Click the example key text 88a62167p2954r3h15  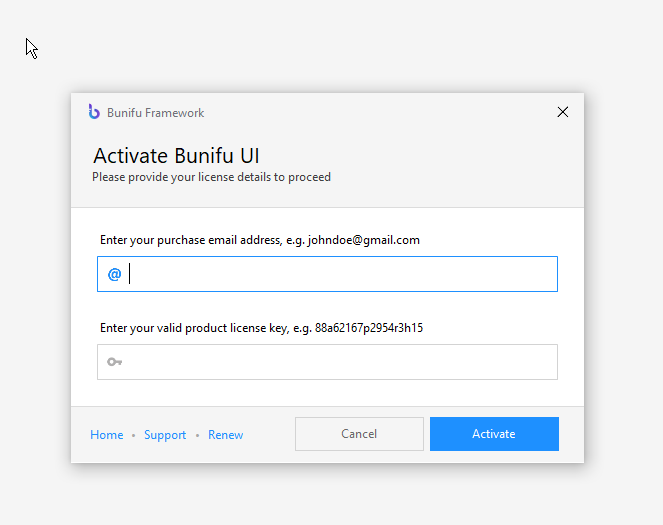369,328
